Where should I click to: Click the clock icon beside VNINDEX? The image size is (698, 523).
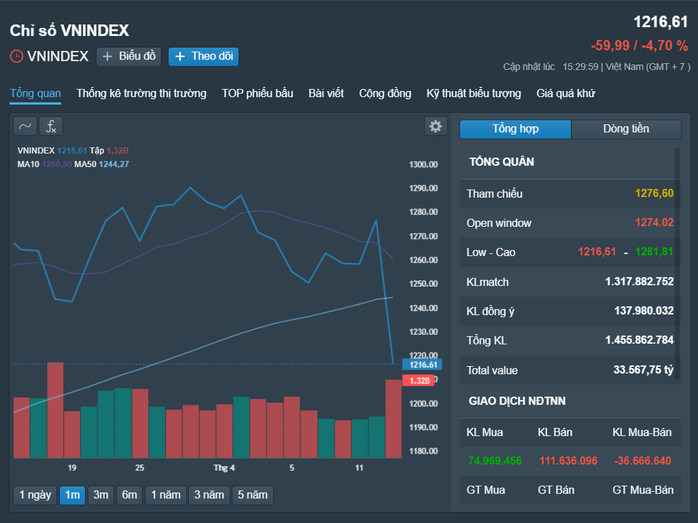pyautogui.click(x=16, y=57)
